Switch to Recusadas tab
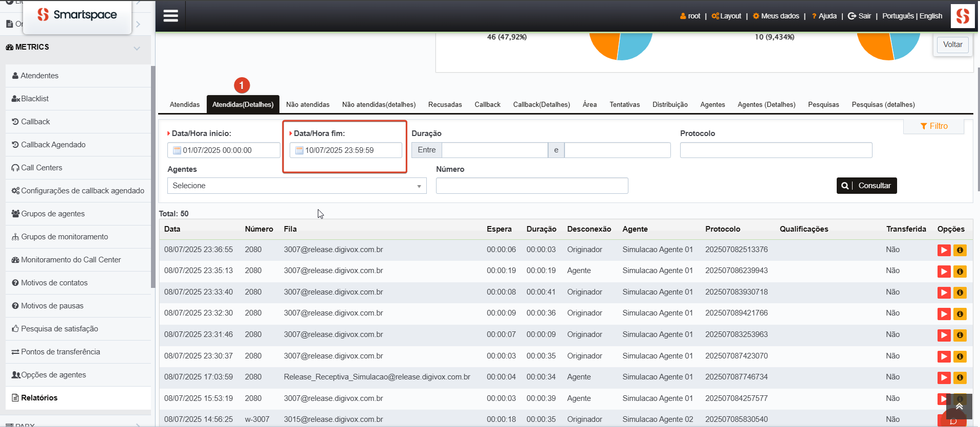 (445, 104)
